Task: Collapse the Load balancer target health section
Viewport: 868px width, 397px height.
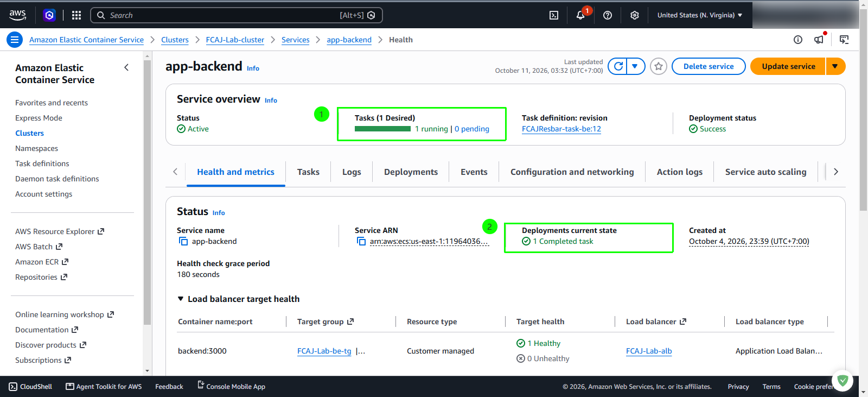Action: pos(181,299)
